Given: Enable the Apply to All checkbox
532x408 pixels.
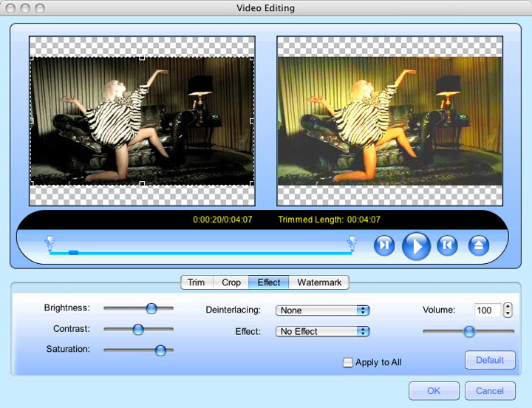Looking at the screenshot, I should click(x=348, y=362).
